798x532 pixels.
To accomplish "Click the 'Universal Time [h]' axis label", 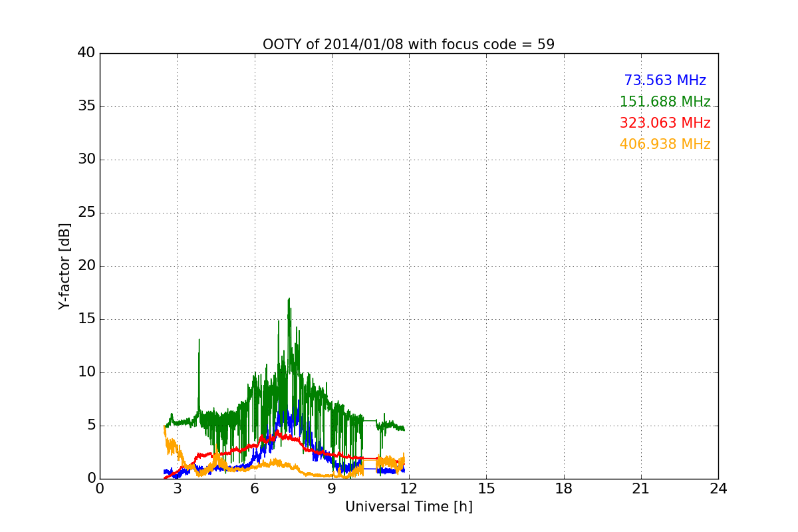I will [x=408, y=507].
